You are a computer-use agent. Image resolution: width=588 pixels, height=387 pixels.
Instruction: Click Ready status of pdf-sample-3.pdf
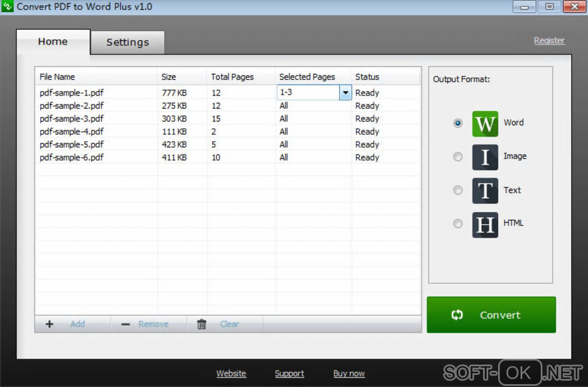[x=367, y=119]
